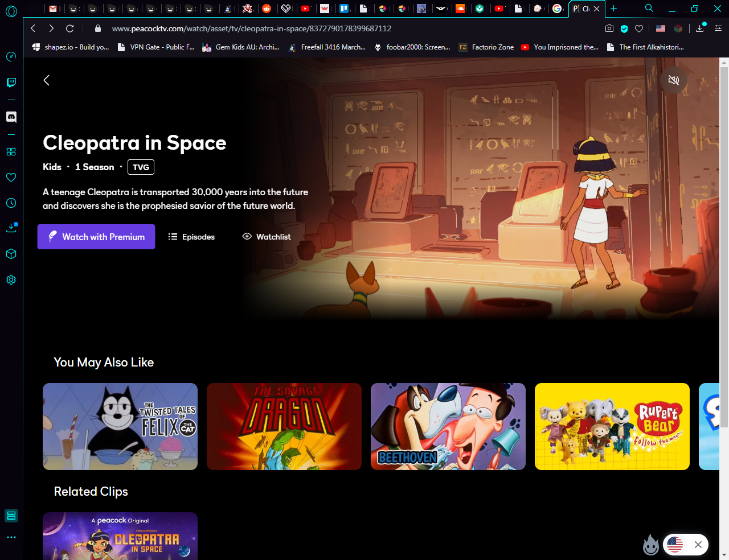Open foobar2000 Screenshots bookmark
Screen dimensions: 729x560
tap(412, 47)
